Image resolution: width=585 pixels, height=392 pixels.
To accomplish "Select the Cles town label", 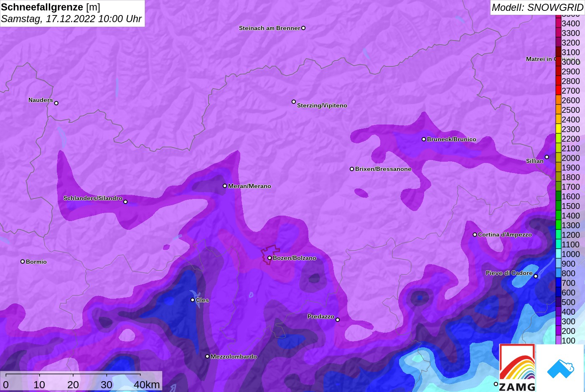I will click(x=202, y=300).
